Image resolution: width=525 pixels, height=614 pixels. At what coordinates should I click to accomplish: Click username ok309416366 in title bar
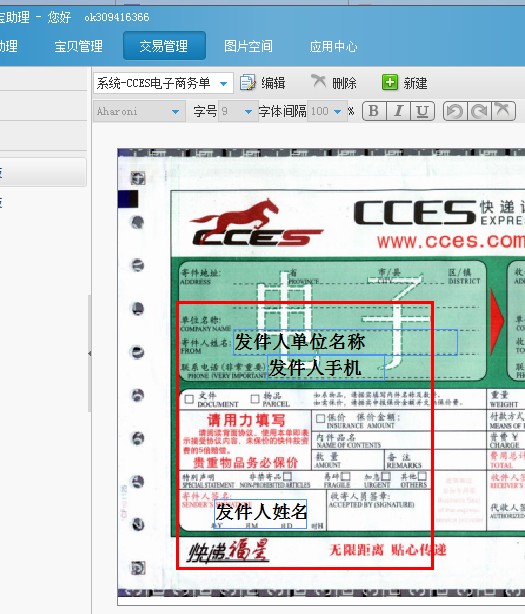(x=117, y=17)
